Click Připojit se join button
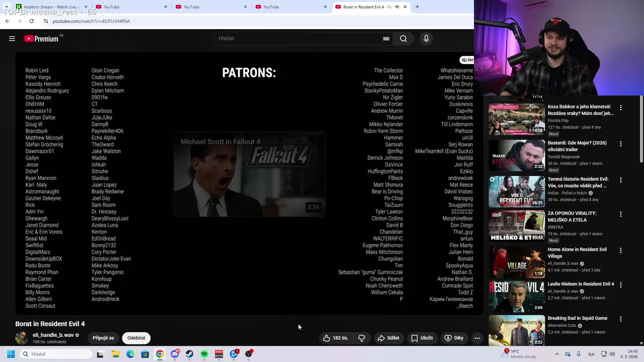 (103, 338)
